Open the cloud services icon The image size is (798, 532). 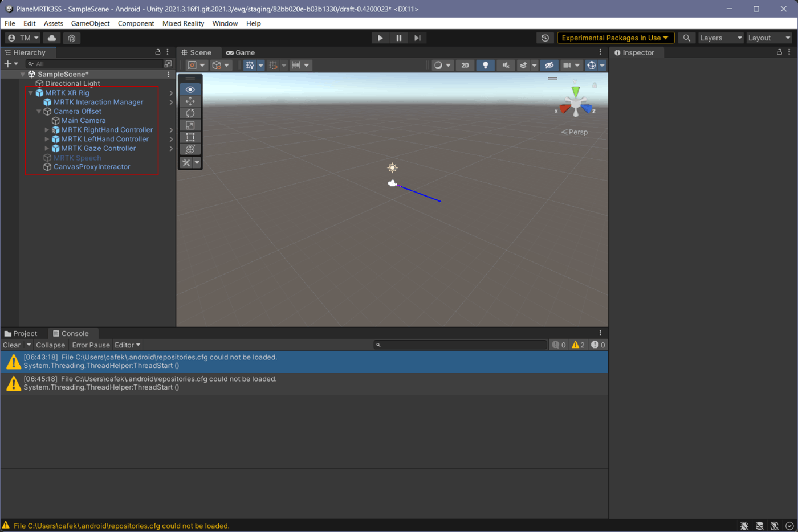[52, 38]
